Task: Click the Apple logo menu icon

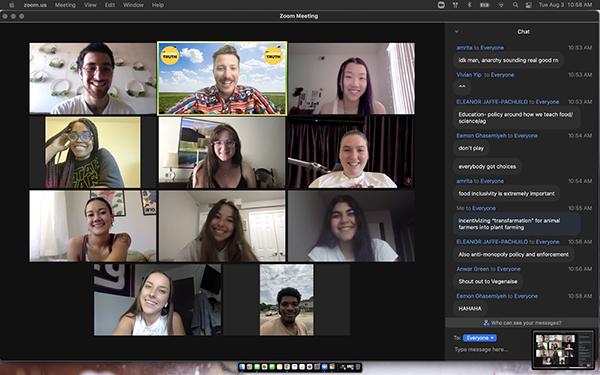Action: click(x=11, y=5)
